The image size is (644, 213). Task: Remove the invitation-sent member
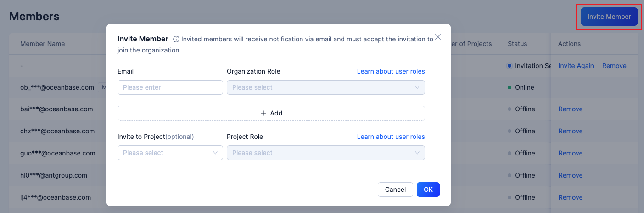point(614,66)
